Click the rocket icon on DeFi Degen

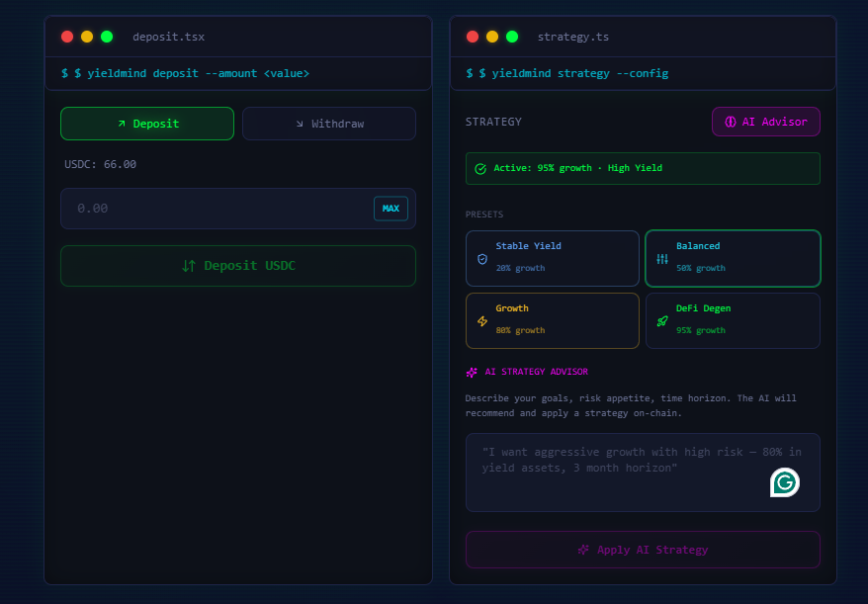pyautogui.click(x=662, y=321)
